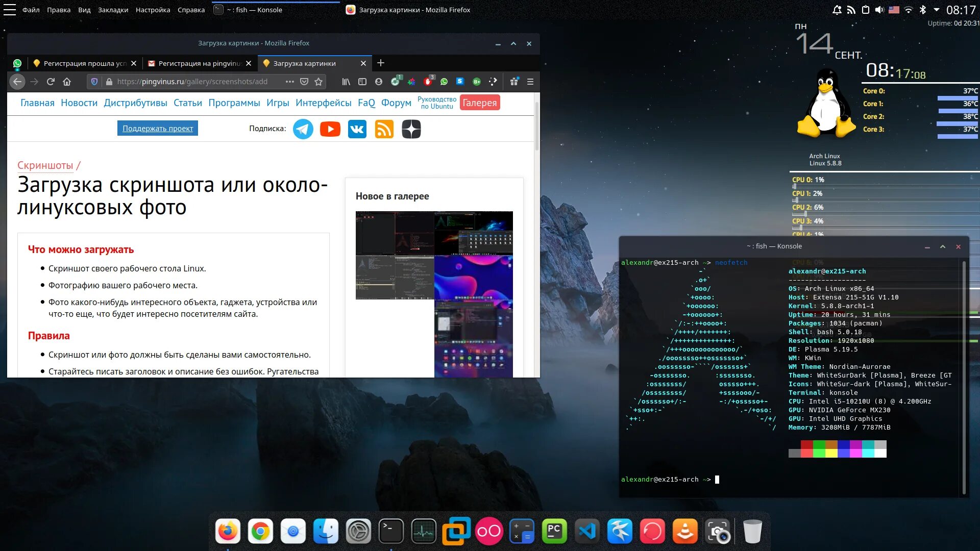The image size is (980, 551).
Task: Go to Дистрибутивы site link
Action: tap(135, 103)
